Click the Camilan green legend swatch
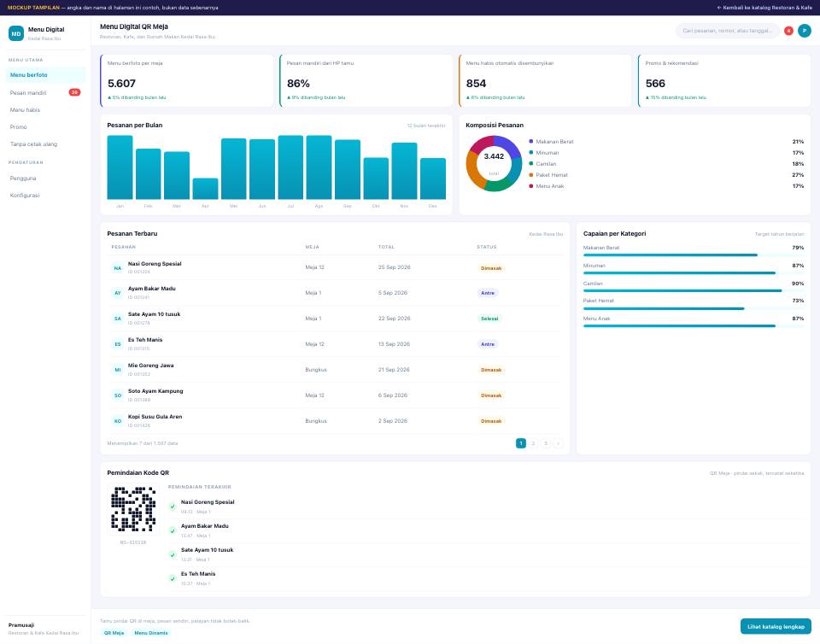Image resolution: width=820 pixels, height=644 pixels. 530,164
